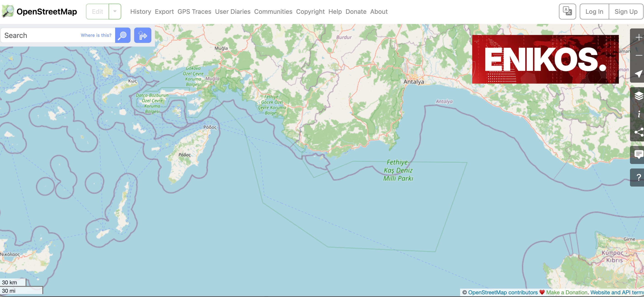This screenshot has width=644, height=297.
Task: Show my location on map
Action: pos(639,74)
